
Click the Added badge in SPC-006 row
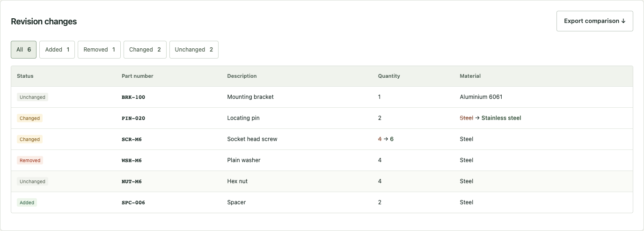(x=27, y=202)
